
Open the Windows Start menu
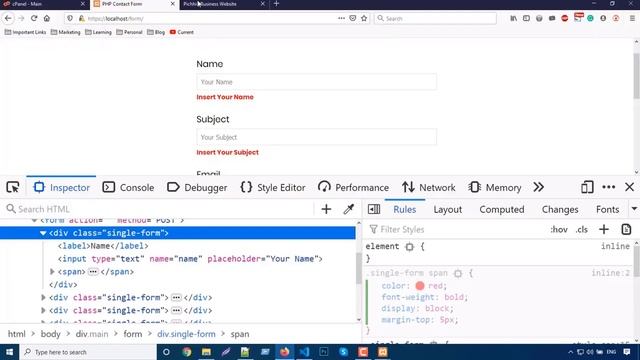(x=9, y=352)
